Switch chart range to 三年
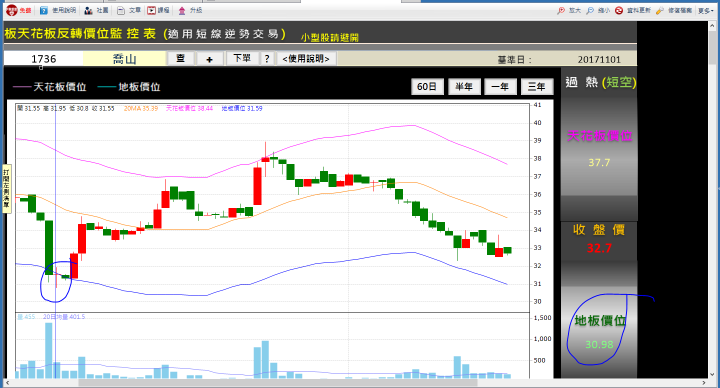This screenshot has width=720, height=388. click(x=537, y=86)
